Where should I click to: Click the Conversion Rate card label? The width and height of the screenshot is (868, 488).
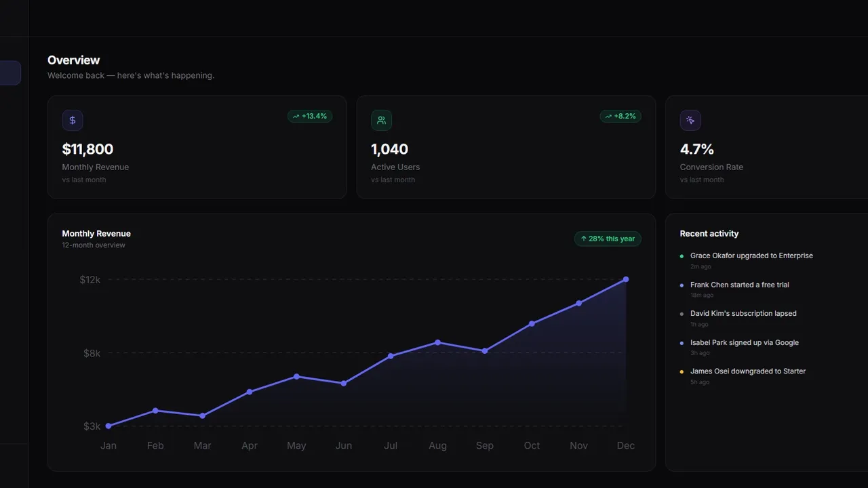pyautogui.click(x=711, y=167)
